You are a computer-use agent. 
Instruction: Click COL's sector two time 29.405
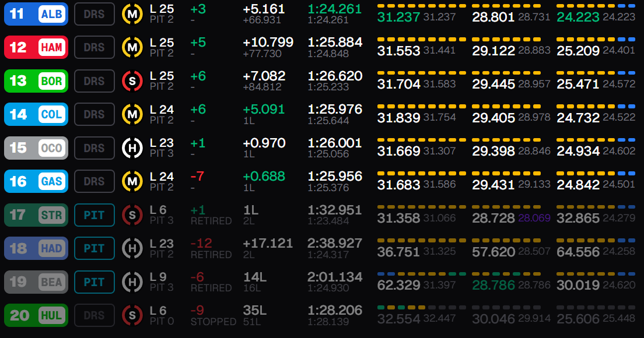[494, 118]
